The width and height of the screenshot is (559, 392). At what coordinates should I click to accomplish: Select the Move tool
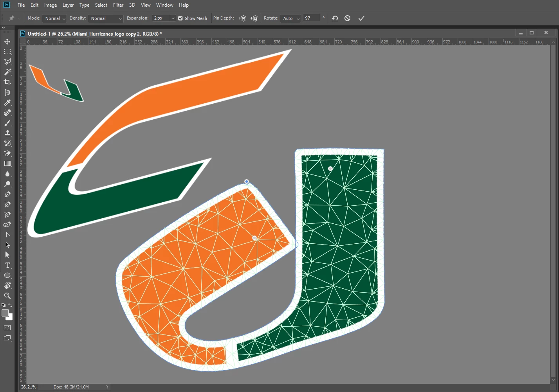pyautogui.click(x=7, y=41)
